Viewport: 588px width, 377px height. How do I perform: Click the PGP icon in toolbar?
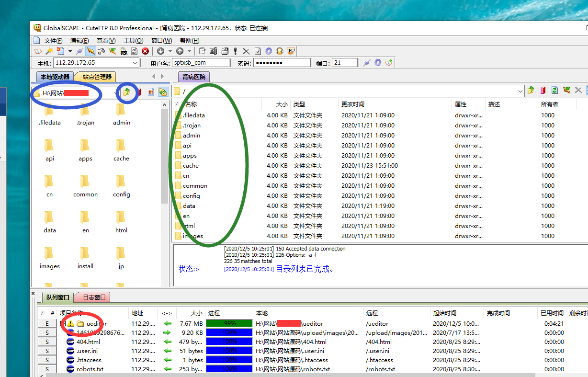pos(290,51)
